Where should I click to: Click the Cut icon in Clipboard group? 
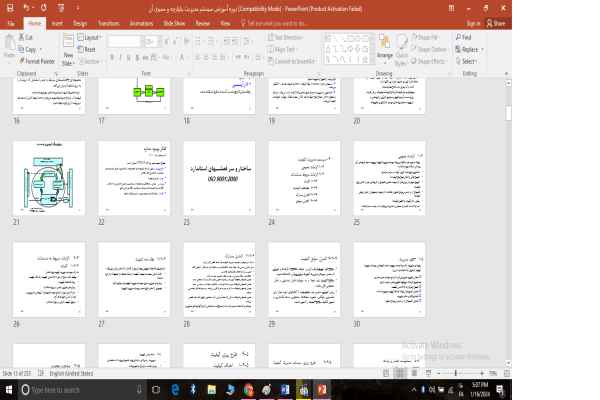(28, 37)
